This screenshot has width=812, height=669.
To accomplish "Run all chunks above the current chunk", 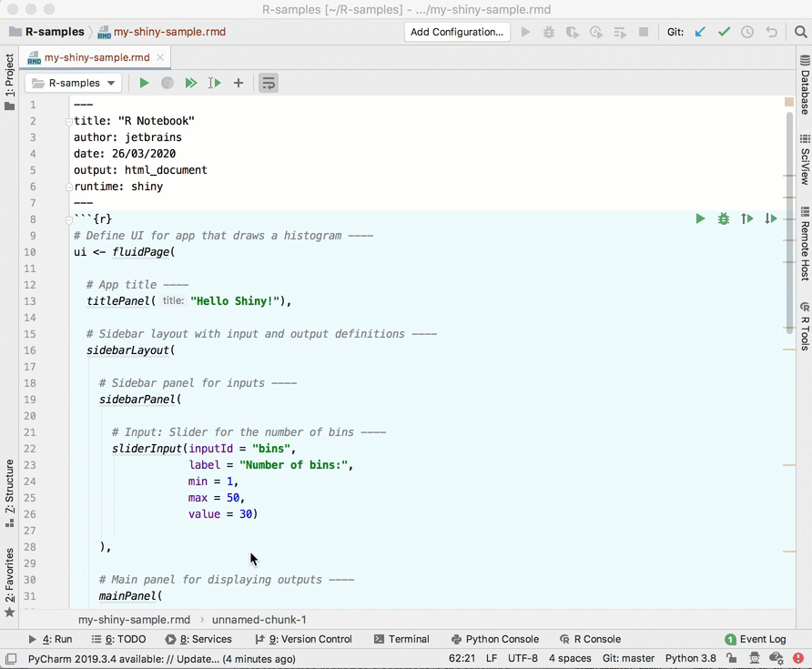I will tap(746, 218).
